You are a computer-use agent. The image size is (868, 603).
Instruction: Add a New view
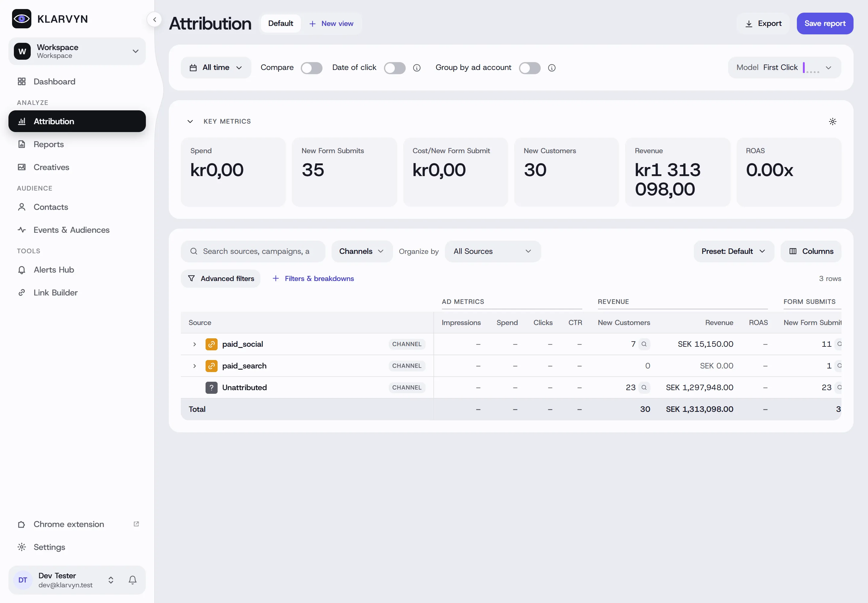331,24
